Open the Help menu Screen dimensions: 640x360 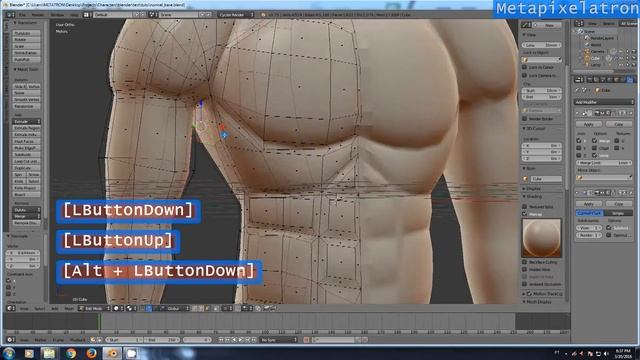74,15
